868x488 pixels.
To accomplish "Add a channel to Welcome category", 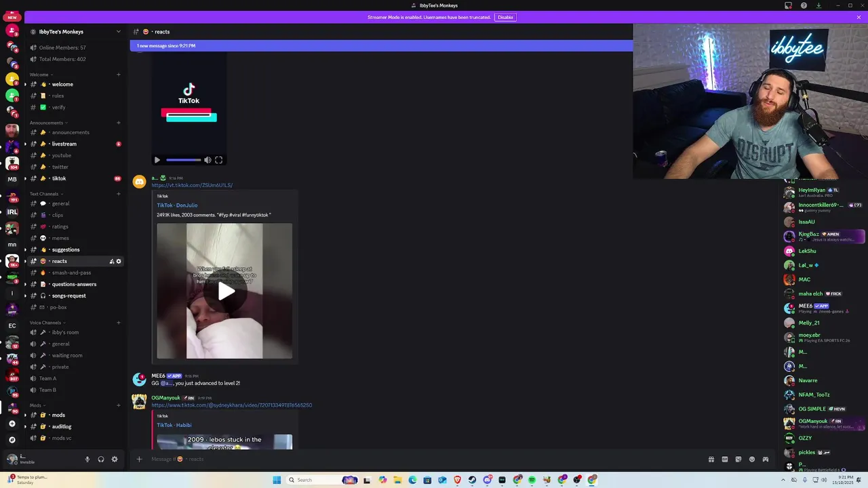I will 119,75.
